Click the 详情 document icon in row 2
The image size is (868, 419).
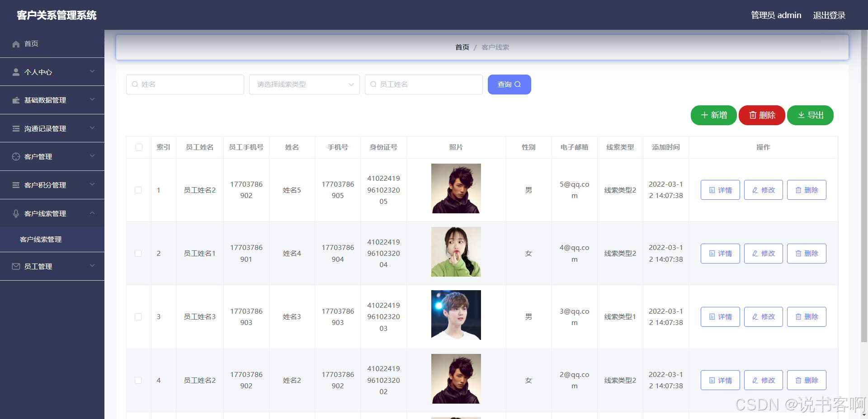(712, 254)
